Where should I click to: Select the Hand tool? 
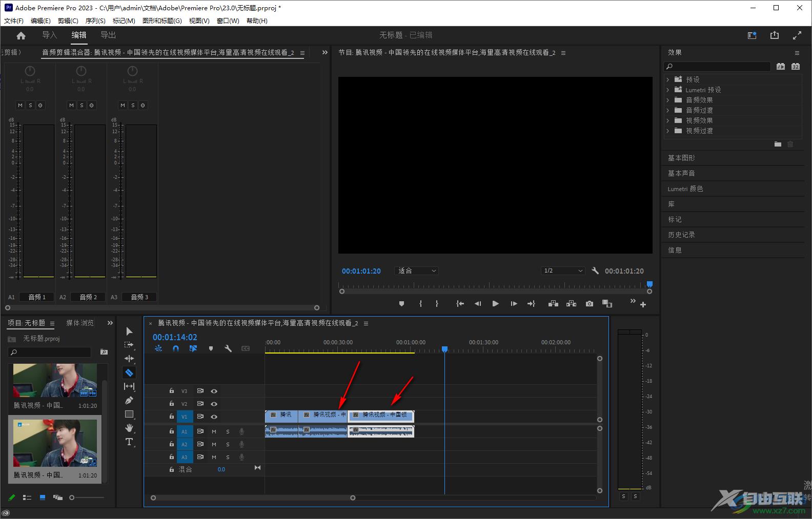[129, 428]
